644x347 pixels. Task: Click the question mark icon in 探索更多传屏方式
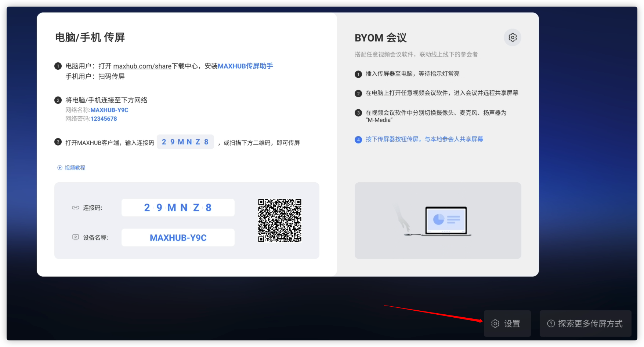click(551, 324)
